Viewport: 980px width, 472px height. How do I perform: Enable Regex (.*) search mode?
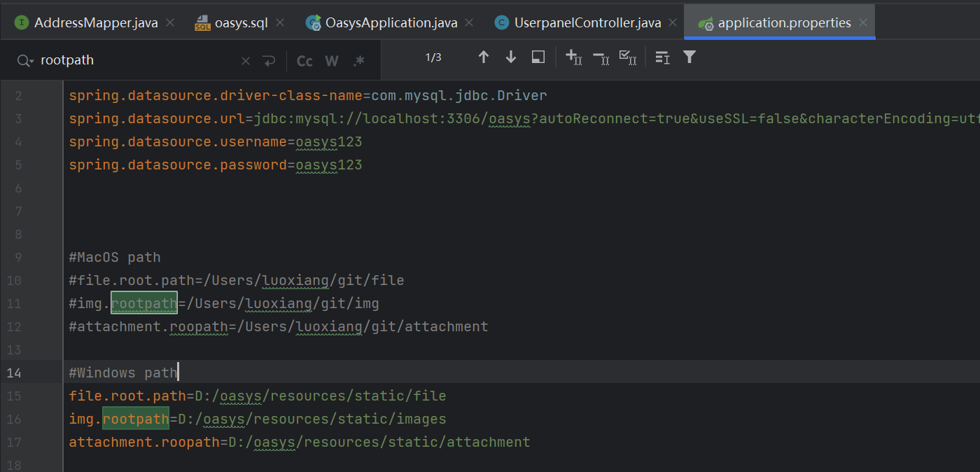coord(359,61)
